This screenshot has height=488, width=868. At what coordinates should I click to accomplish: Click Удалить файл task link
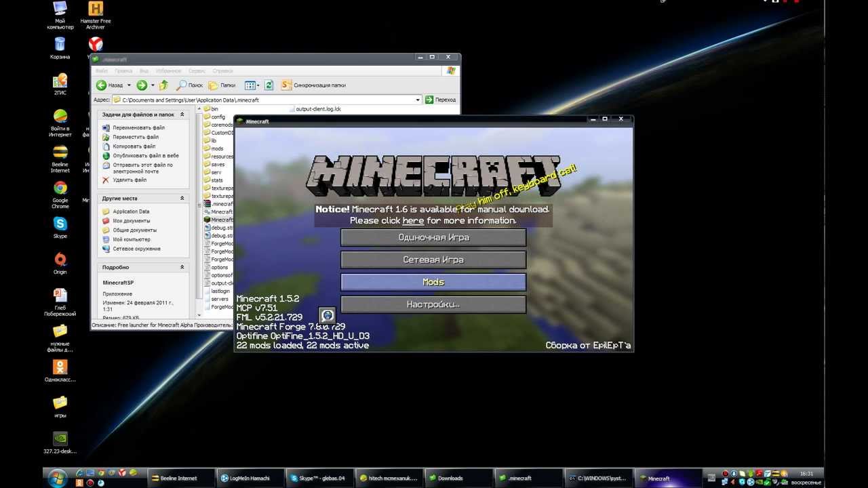pyautogui.click(x=130, y=180)
